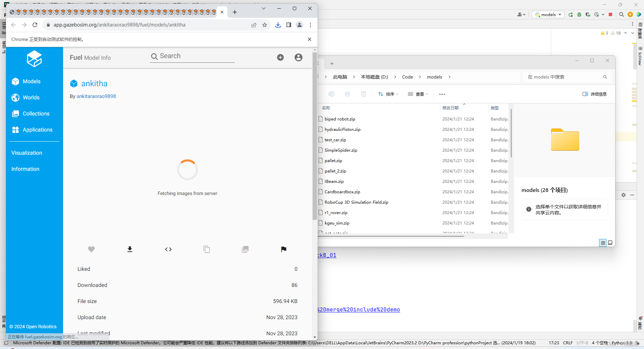Select biped robot.zip file
This screenshot has height=349, width=644.
click(340, 119)
